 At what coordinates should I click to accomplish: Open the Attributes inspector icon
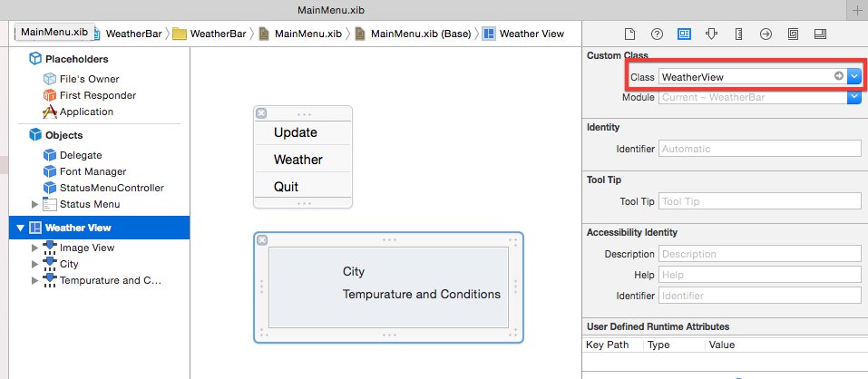pyautogui.click(x=711, y=34)
